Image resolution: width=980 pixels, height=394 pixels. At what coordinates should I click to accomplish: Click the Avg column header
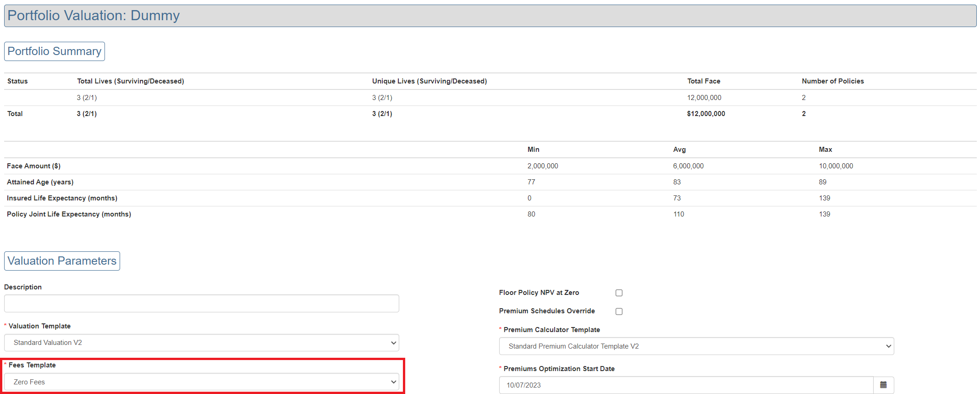click(679, 150)
